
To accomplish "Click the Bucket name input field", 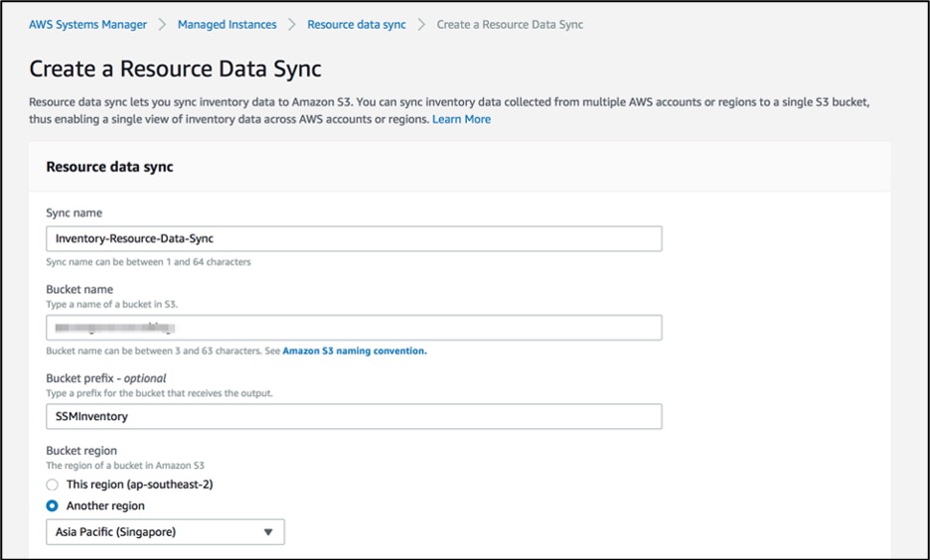I will pos(354,328).
